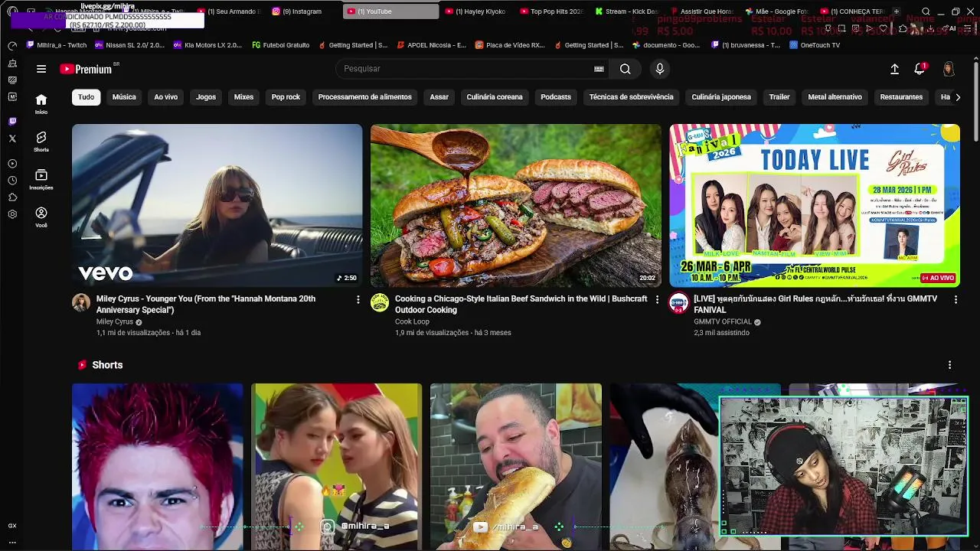Select the Jogos filter chip

pos(206,97)
